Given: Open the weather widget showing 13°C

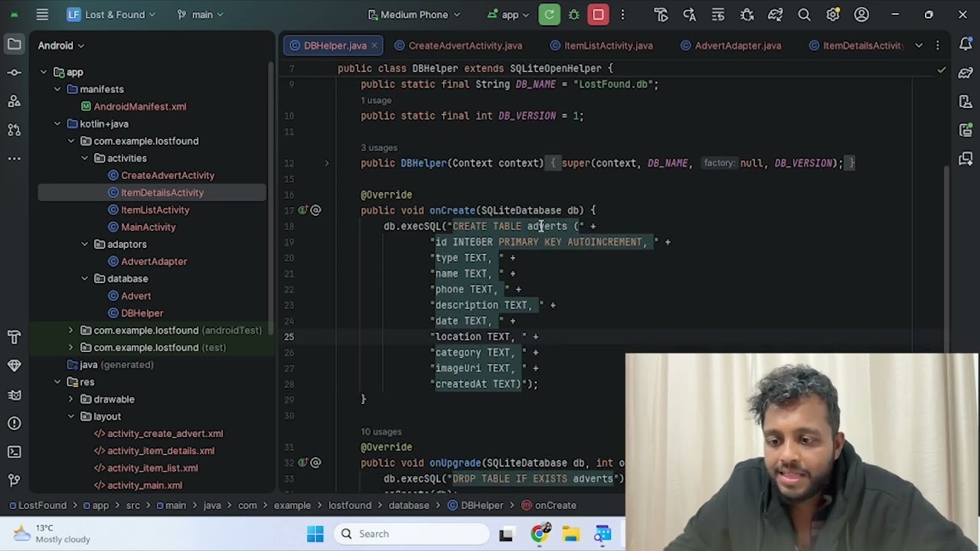Looking at the screenshot, I should point(52,533).
